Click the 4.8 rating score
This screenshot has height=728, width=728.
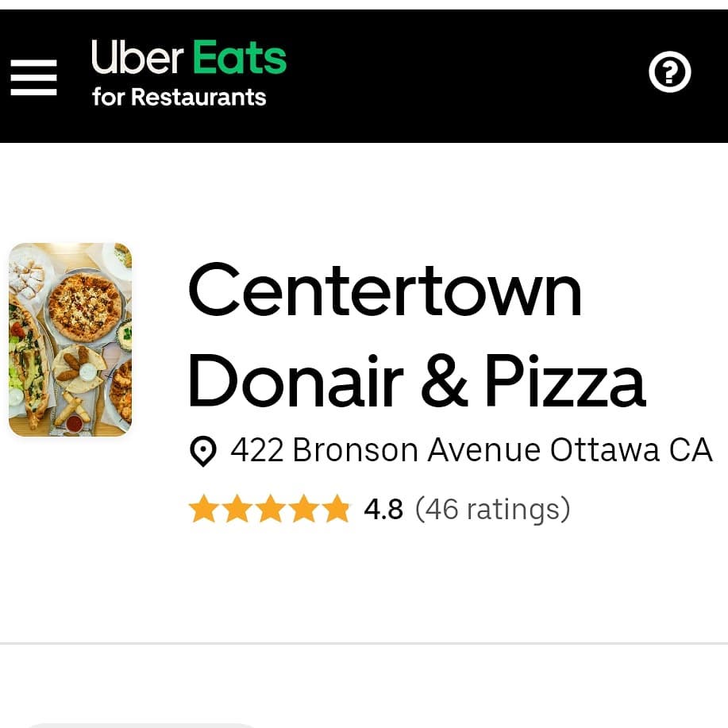(383, 510)
